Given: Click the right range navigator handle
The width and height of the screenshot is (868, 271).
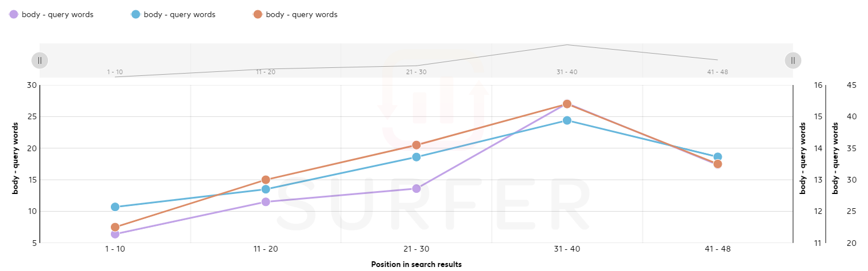Looking at the screenshot, I should click(x=793, y=60).
